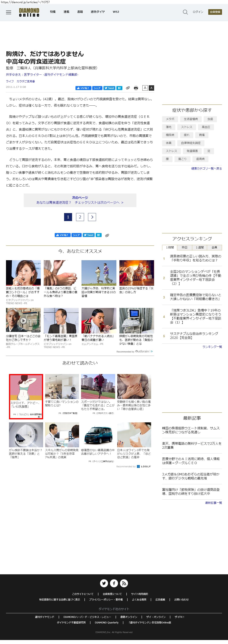
Task: Open the 特集 menu item
Action: [x=53, y=12]
